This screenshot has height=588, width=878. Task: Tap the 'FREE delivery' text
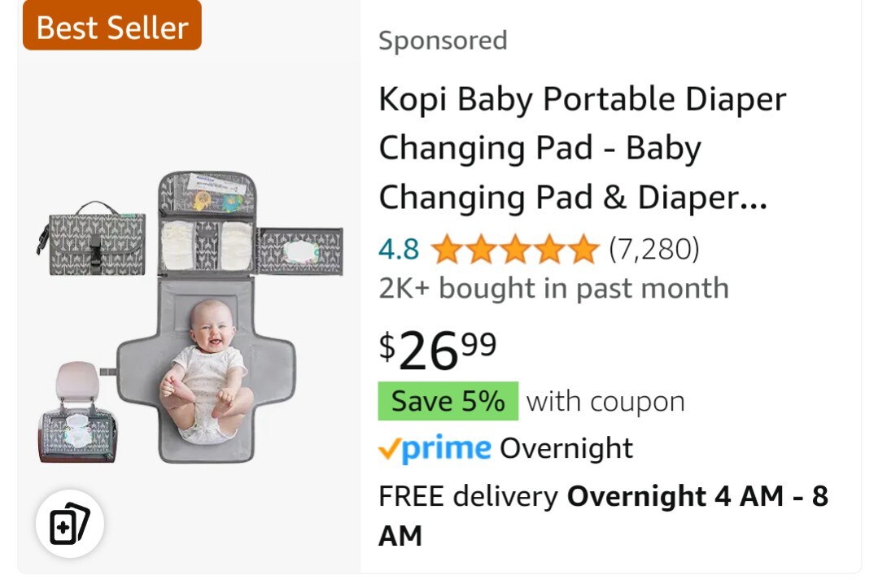[x=468, y=496]
